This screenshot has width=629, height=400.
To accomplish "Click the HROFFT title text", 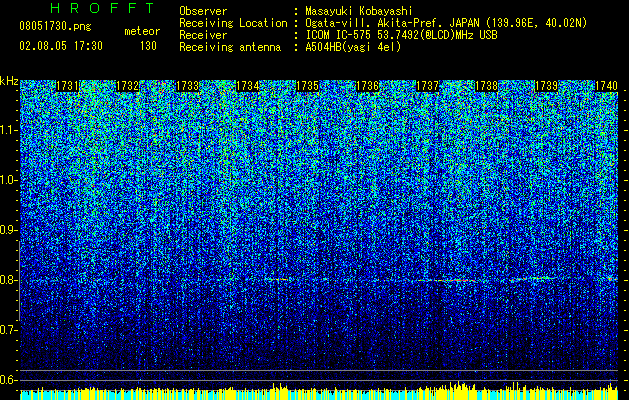I will coord(103,8).
